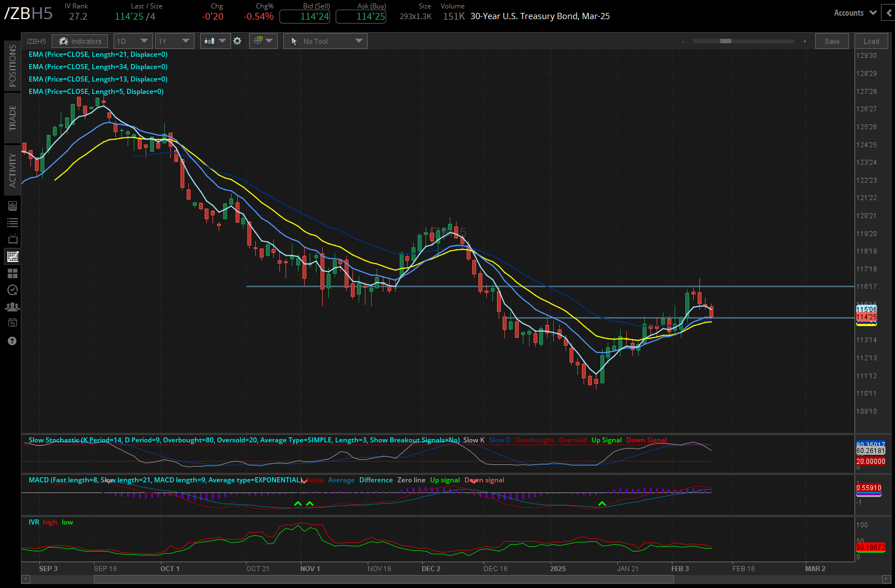Open the TRADE side tab
This screenshot has width=895, height=588.
[12, 118]
